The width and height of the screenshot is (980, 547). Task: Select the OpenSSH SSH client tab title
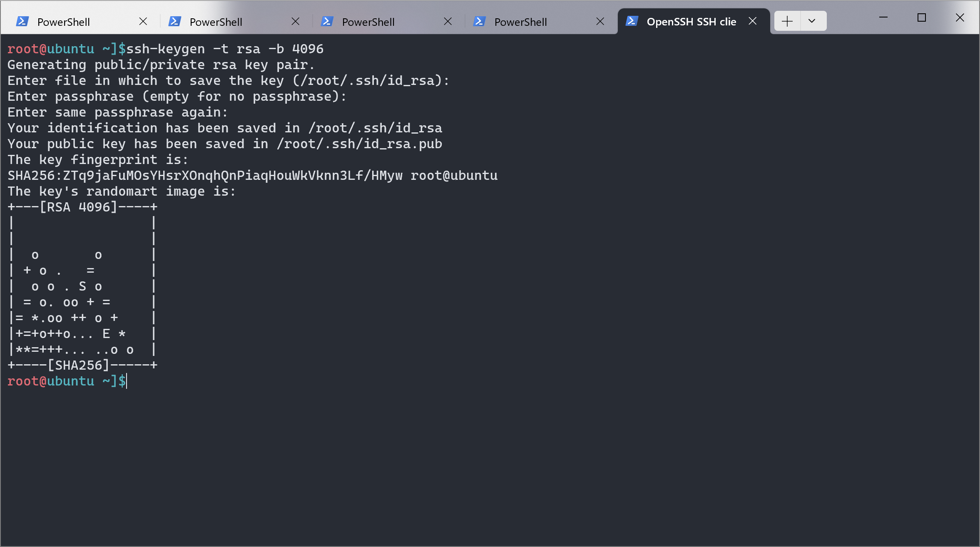tap(691, 22)
